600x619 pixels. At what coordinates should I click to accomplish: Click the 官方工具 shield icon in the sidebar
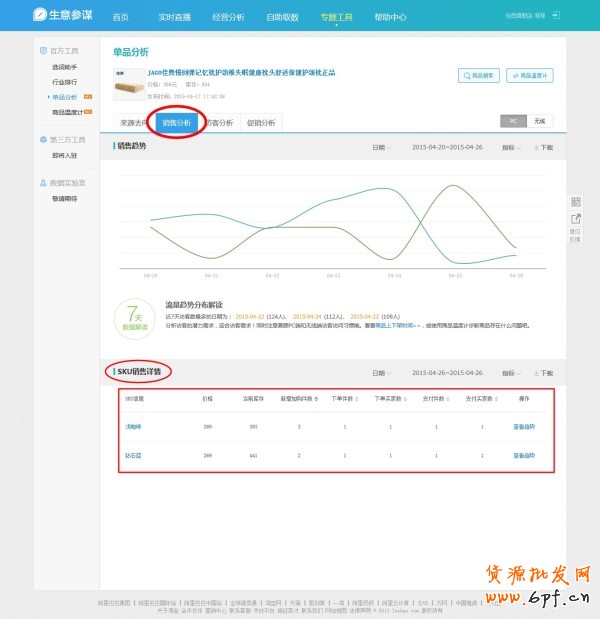(x=42, y=50)
